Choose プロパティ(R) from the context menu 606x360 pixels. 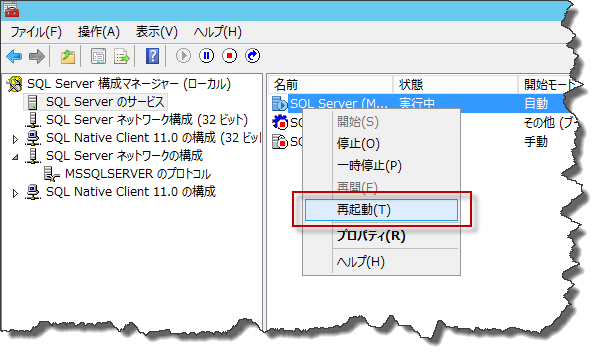(x=381, y=235)
